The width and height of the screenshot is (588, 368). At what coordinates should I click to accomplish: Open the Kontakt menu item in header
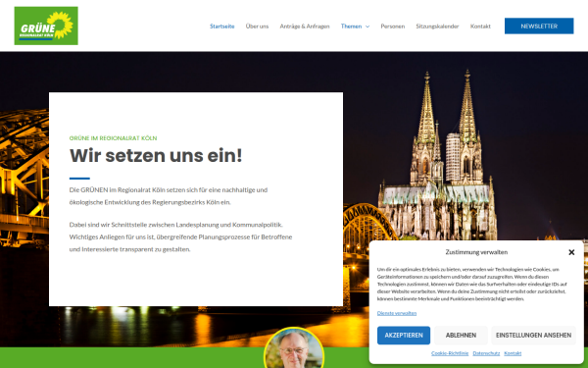(x=480, y=26)
